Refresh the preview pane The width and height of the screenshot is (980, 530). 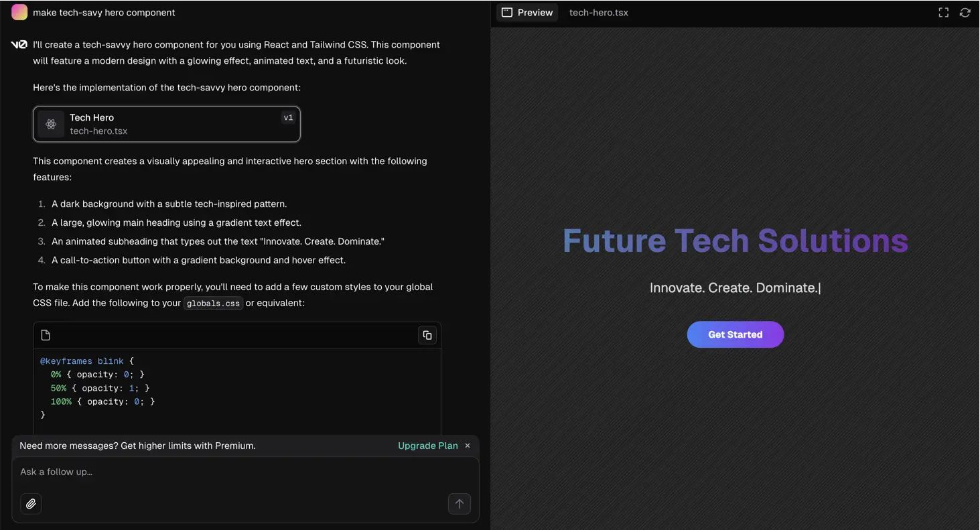(x=965, y=12)
